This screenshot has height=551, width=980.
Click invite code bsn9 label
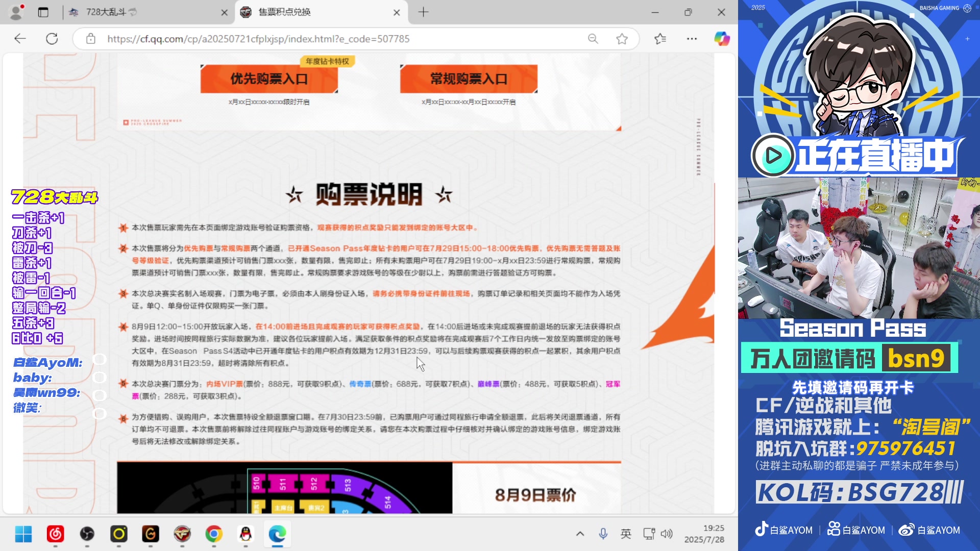coord(916,358)
